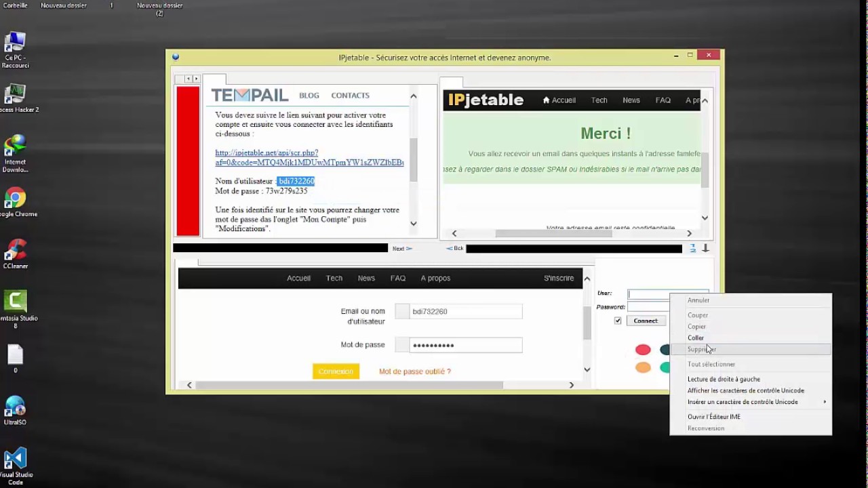Launch Process Hacker 2 from desktop
The image size is (868, 488).
click(x=15, y=98)
